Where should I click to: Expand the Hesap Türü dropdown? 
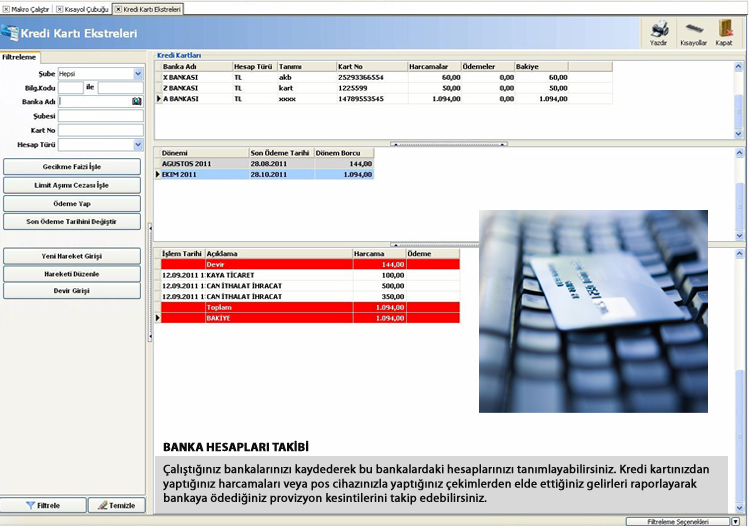click(x=137, y=145)
